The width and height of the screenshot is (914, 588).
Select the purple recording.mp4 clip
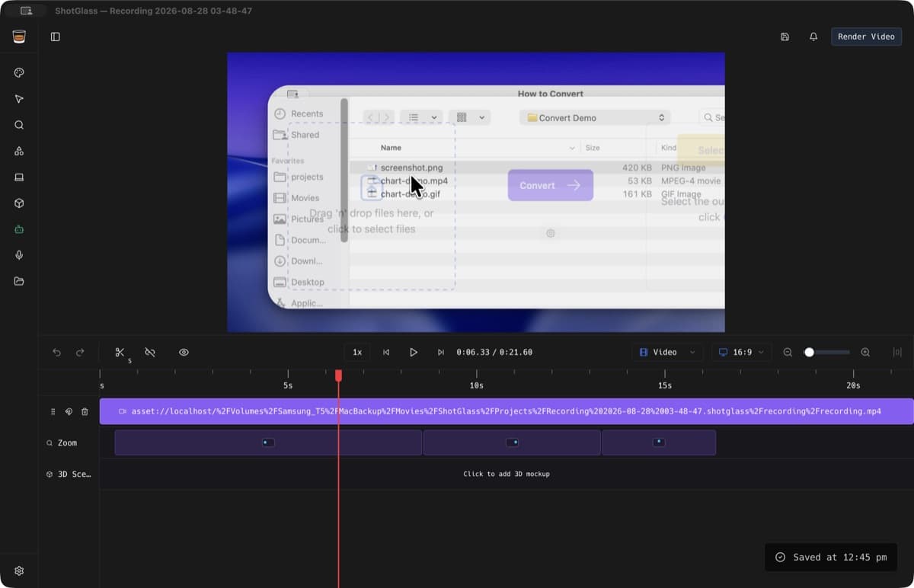coord(507,411)
